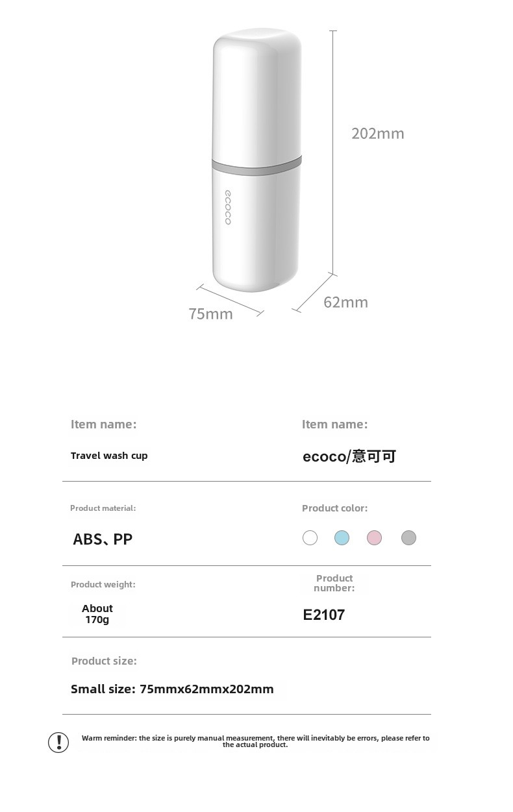
Task: Click the 75mm width dimension label
Action: (x=210, y=314)
